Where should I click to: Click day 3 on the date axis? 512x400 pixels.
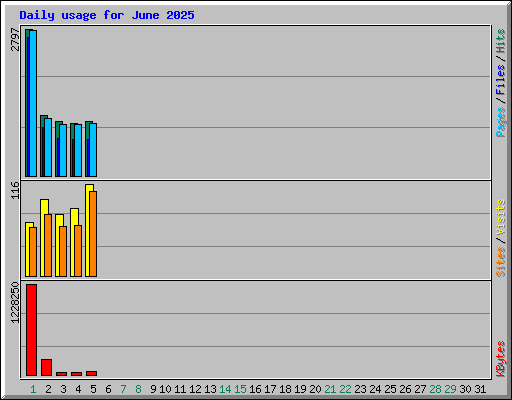(63, 389)
